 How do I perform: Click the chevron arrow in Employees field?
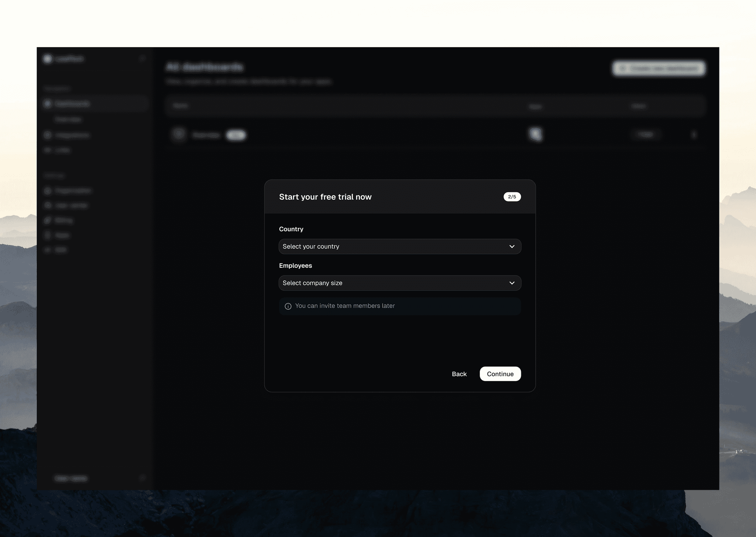512,283
